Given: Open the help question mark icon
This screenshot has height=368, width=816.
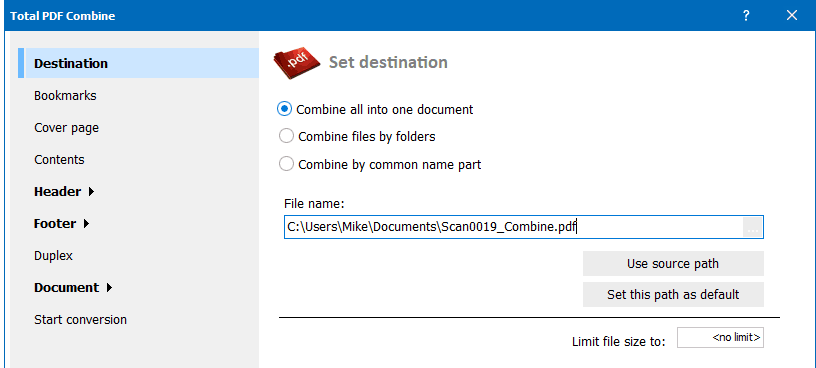Looking at the screenshot, I should coord(746,16).
